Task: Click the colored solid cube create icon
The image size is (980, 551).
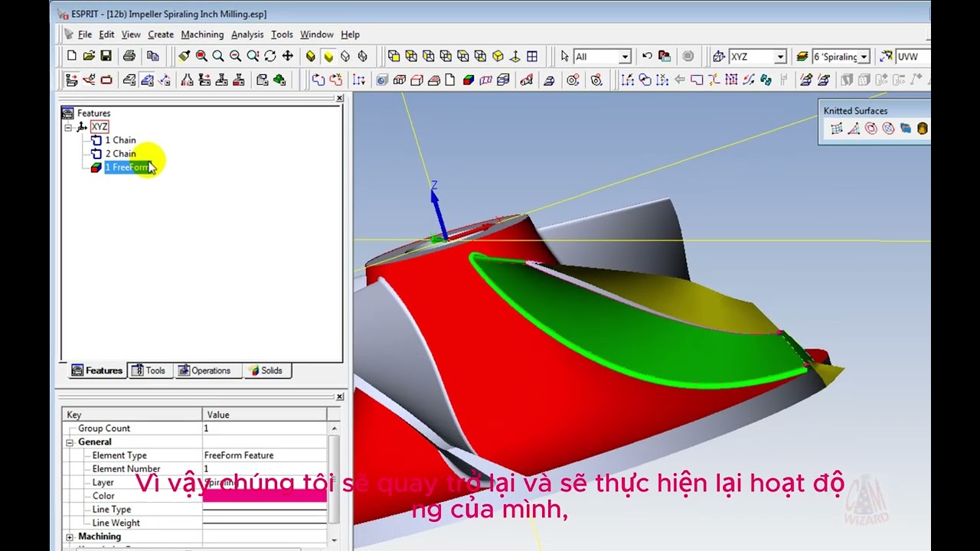Action: click(x=469, y=80)
